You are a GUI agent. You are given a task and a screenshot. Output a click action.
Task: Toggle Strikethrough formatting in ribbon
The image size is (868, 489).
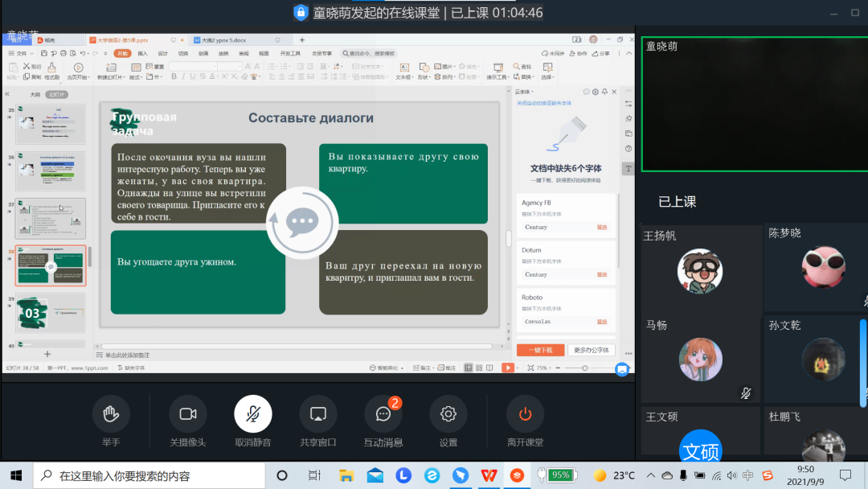(203, 76)
